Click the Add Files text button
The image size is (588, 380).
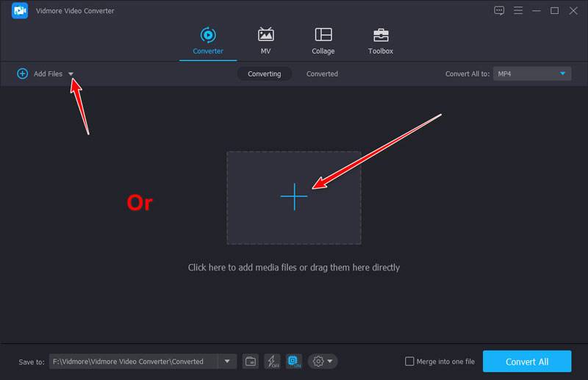[48, 74]
